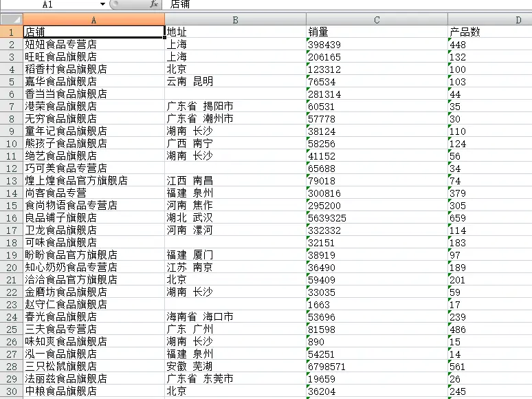Click sales cell 6798571
This screenshot has width=532, height=399.
[377, 367]
